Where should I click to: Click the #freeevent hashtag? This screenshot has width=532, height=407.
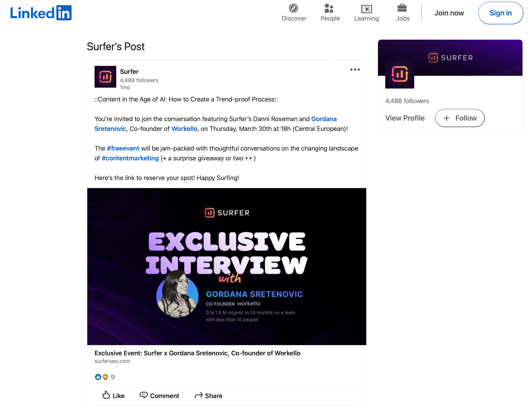coord(123,148)
